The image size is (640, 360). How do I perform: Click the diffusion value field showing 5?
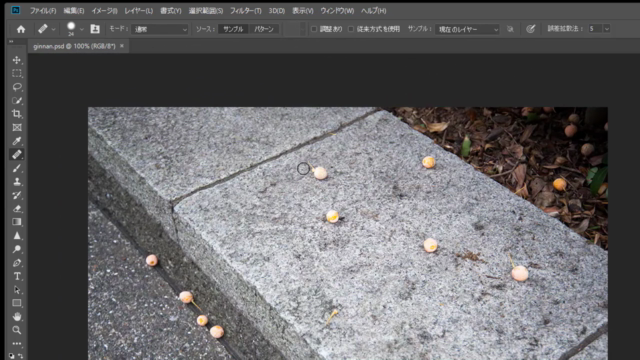[595, 29]
